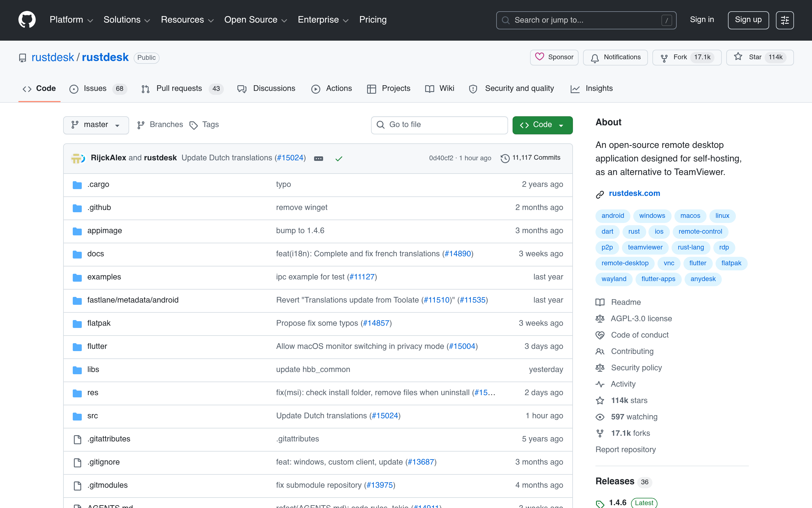
Task: Expand the Open Source menu
Action: (255, 20)
